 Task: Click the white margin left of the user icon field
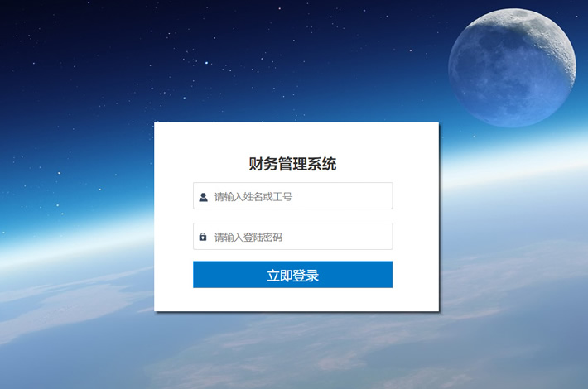click(174, 196)
